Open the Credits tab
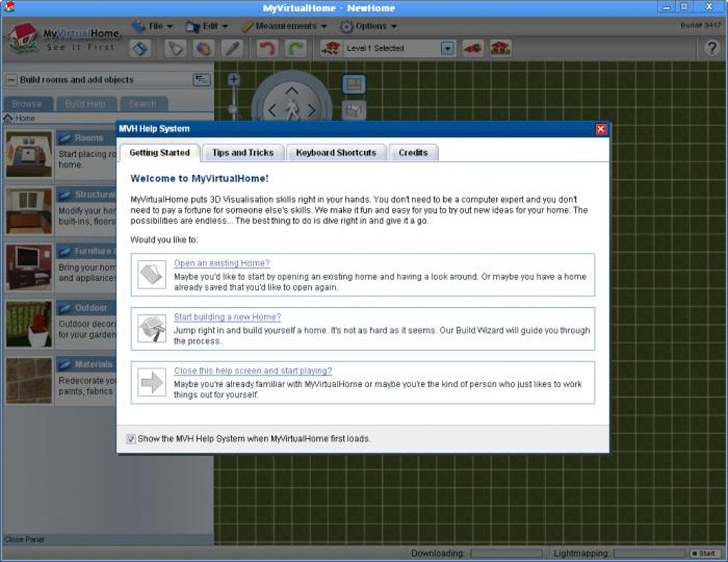This screenshot has width=728, height=562. coord(413,153)
